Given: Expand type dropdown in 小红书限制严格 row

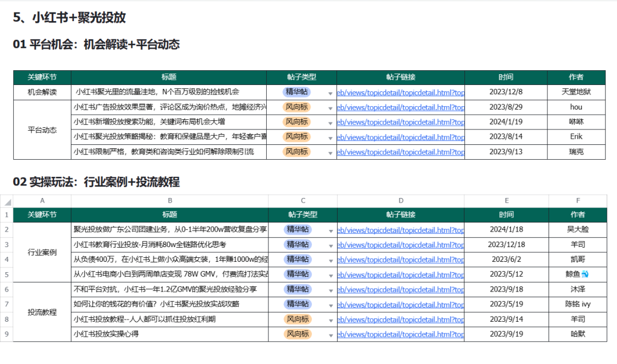Looking at the screenshot, I should tap(330, 153).
